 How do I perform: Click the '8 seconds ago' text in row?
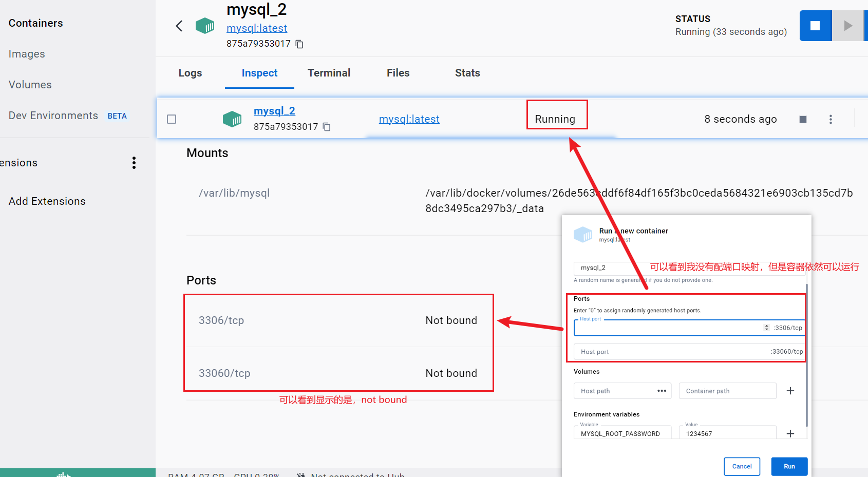tap(740, 119)
